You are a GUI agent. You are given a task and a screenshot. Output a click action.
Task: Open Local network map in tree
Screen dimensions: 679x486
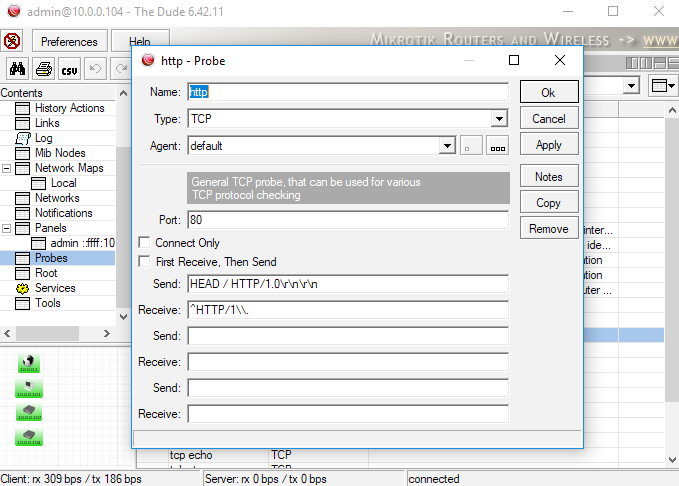(64, 183)
